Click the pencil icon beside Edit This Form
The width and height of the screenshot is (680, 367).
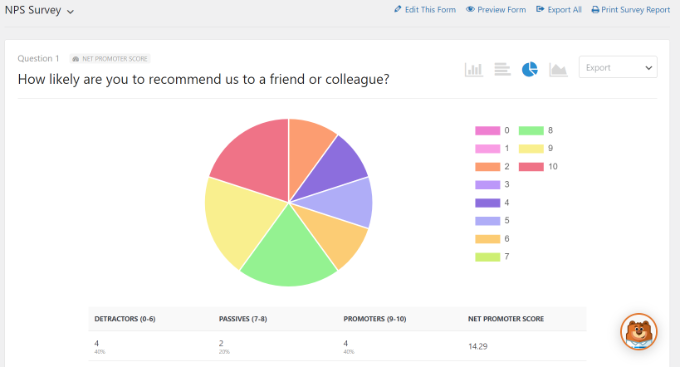point(398,9)
